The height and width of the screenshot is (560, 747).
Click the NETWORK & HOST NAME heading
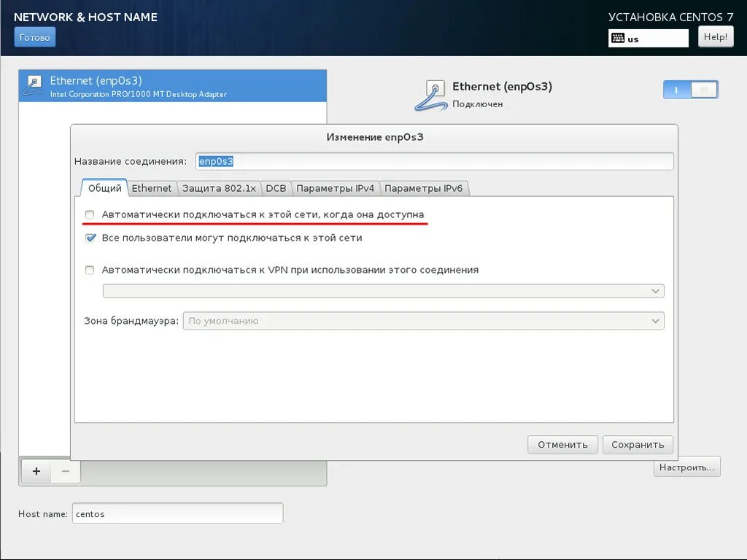click(x=86, y=17)
